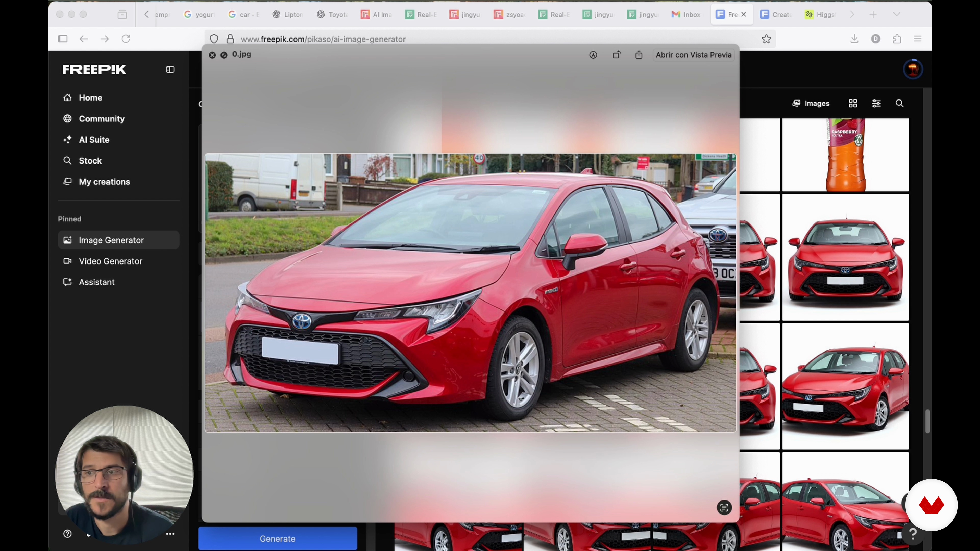Switch to the Toyota tab
980x551 pixels.
pyautogui.click(x=333, y=15)
